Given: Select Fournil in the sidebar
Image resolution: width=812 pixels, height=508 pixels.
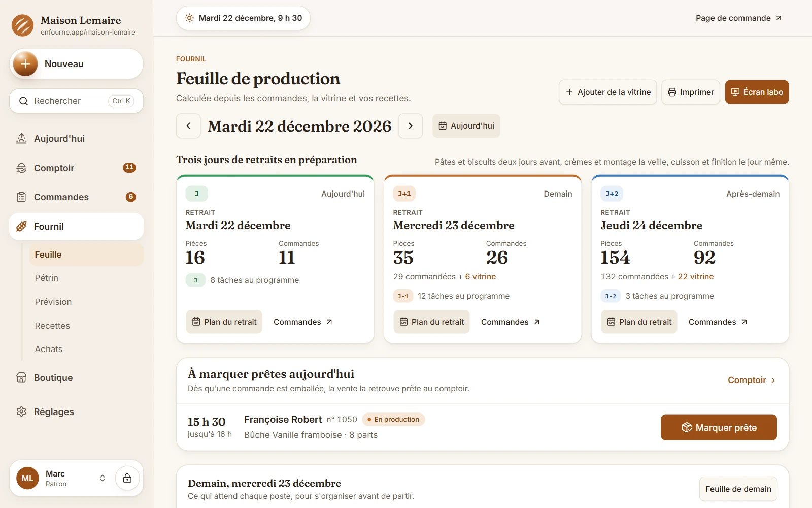Looking at the screenshot, I should tap(76, 226).
